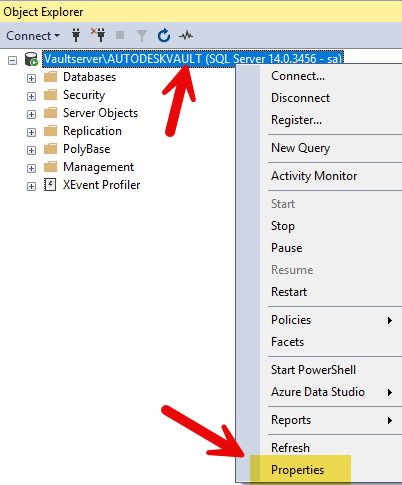Select Vaultserver\AUTODESKVAULT server row
The image size is (402, 485).
(x=193, y=59)
